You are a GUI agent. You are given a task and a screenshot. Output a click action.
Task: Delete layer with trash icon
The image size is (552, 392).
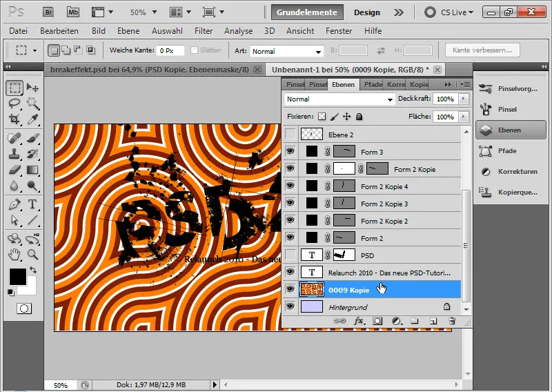[x=452, y=321]
